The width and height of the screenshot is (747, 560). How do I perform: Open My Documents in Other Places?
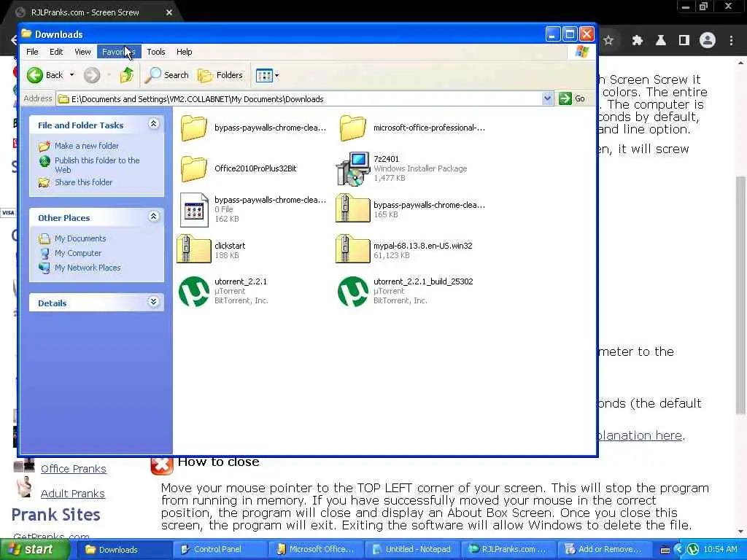80,238
